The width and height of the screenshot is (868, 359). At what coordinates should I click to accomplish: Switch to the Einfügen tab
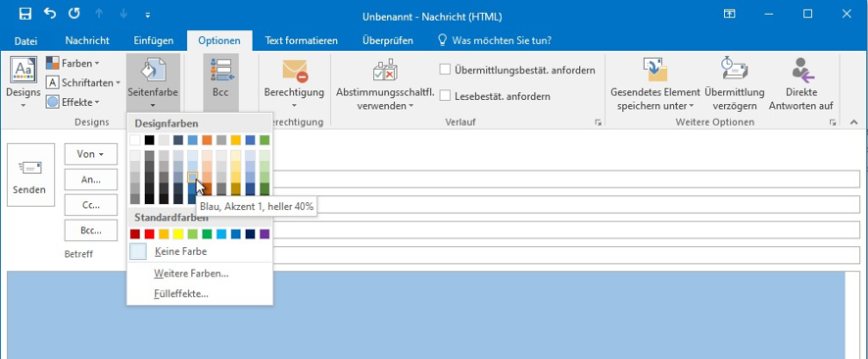coord(154,40)
